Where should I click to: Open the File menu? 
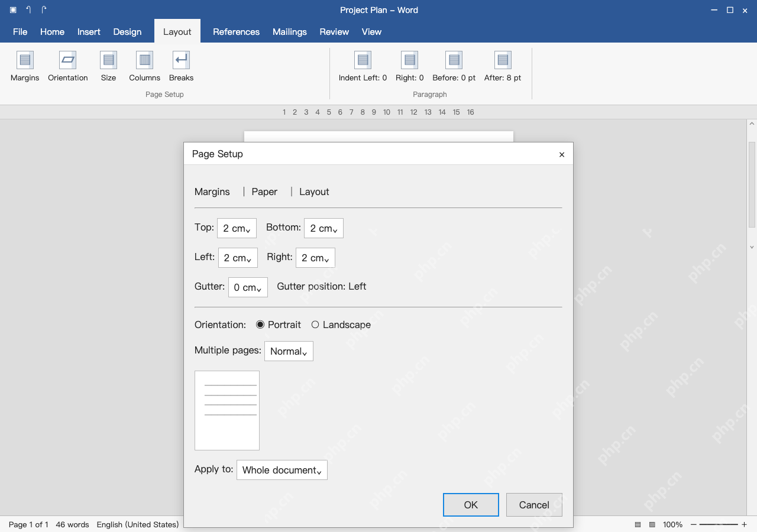coord(20,32)
